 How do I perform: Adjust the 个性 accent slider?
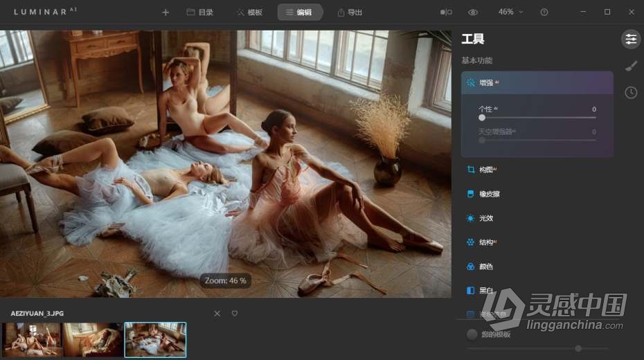click(539, 118)
